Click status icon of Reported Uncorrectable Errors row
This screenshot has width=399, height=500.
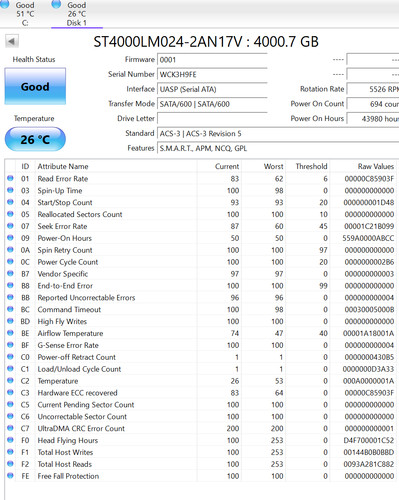tap(10, 297)
